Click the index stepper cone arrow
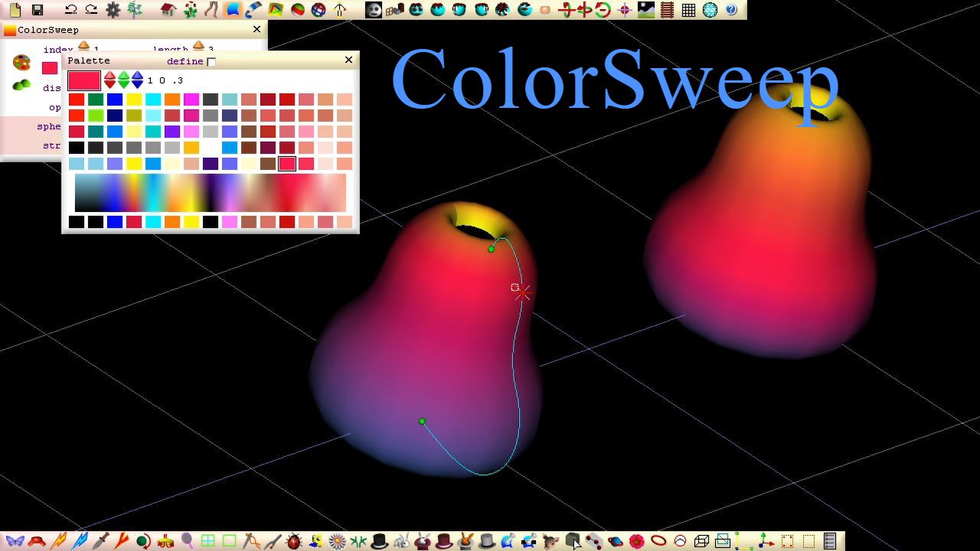This screenshot has width=980, height=551. [x=83, y=47]
